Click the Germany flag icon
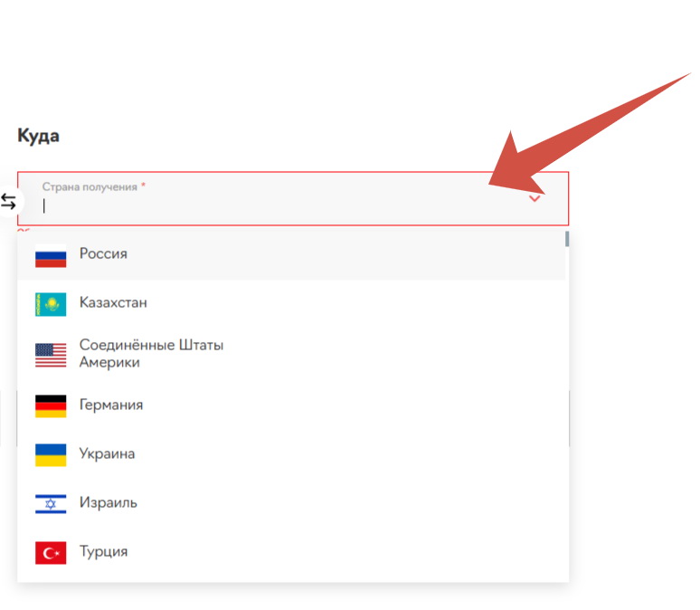Viewport: 700px width, 610px height. [51, 405]
